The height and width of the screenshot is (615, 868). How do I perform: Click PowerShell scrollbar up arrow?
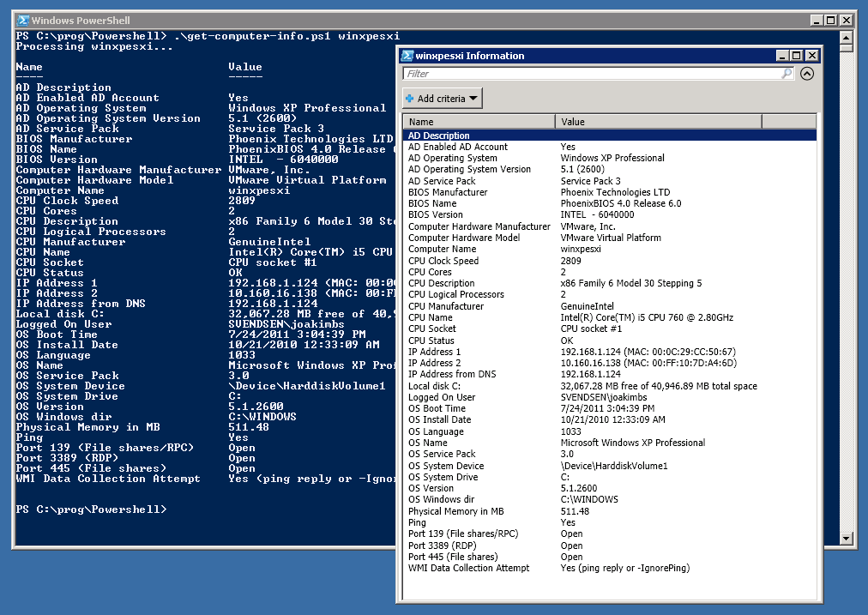847,38
